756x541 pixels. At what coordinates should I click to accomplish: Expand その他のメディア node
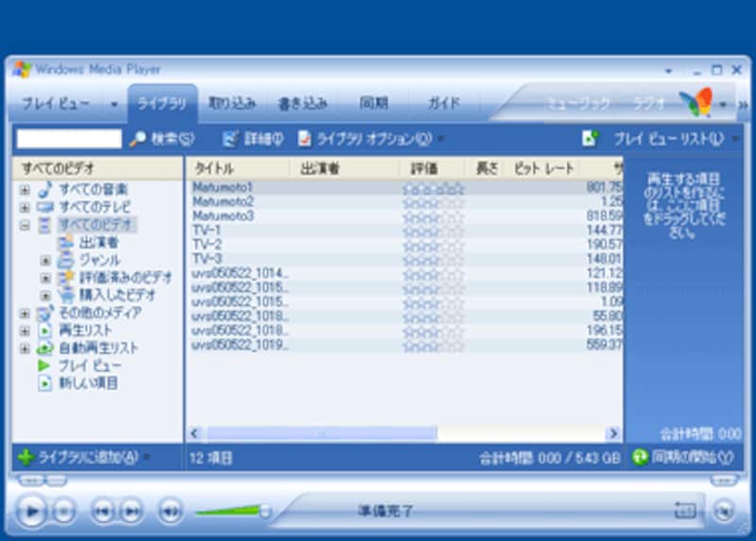(25, 313)
